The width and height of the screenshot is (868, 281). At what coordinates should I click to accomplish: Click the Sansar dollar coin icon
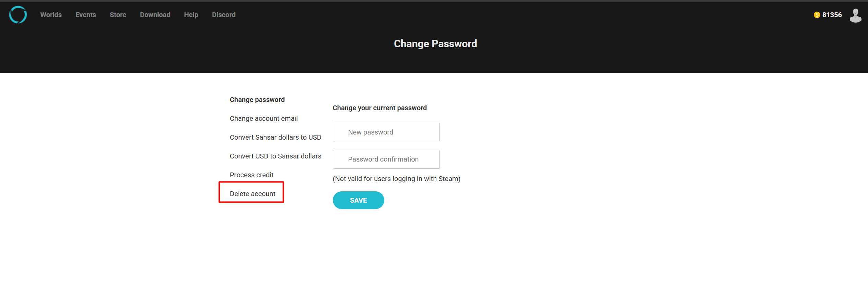817,15
